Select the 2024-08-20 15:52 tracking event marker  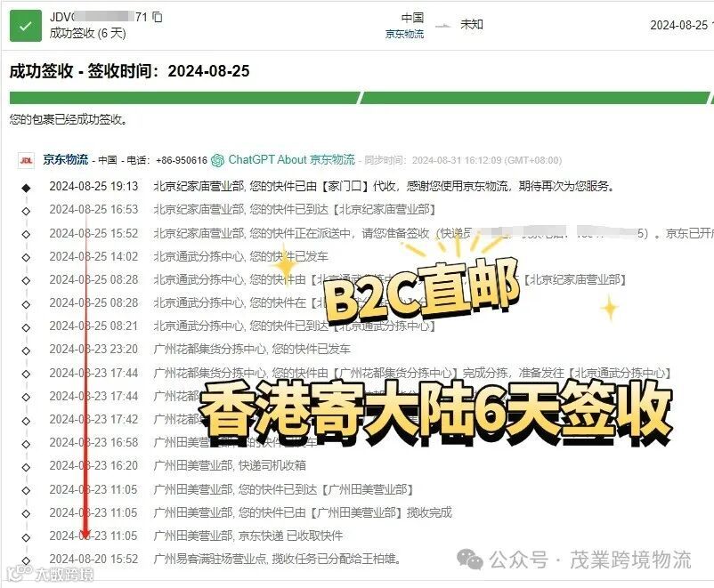[x=26, y=560]
